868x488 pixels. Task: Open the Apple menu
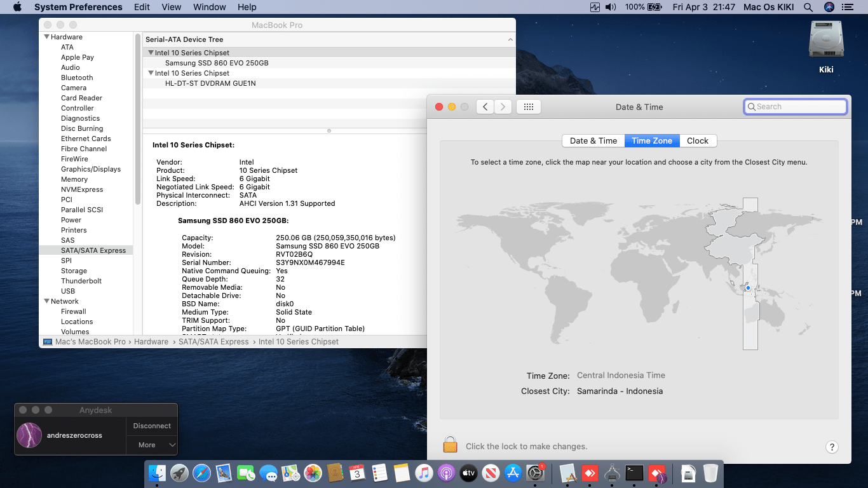click(x=17, y=7)
